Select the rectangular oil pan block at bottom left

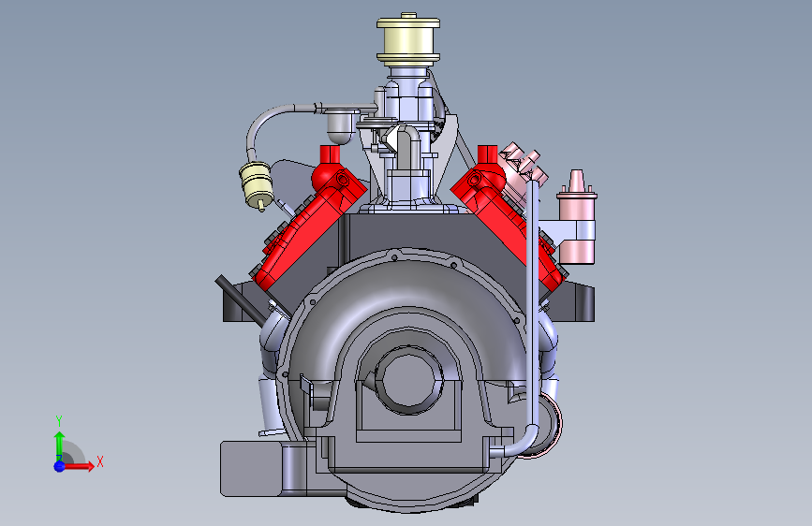tap(252, 469)
